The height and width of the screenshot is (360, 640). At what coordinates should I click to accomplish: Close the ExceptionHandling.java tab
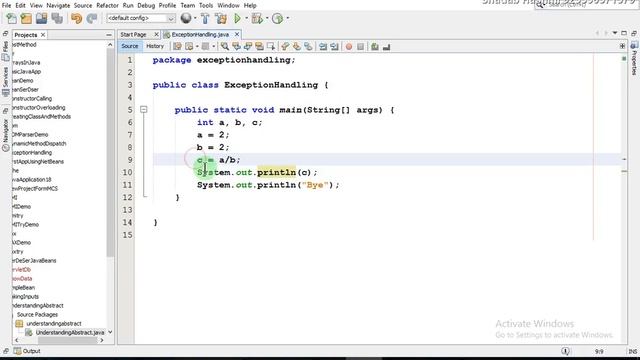coord(237,35)
